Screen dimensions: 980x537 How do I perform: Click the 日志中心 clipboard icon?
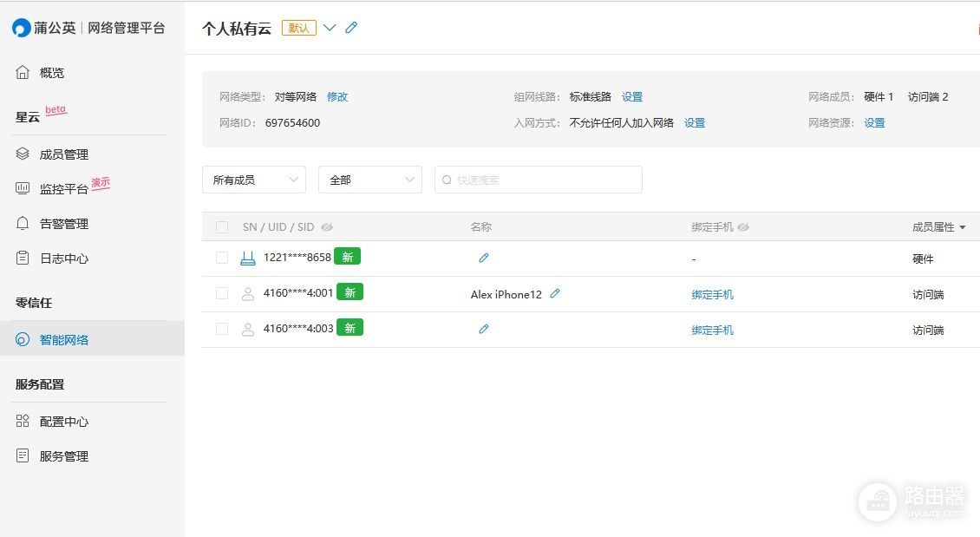tap(23, 258)
